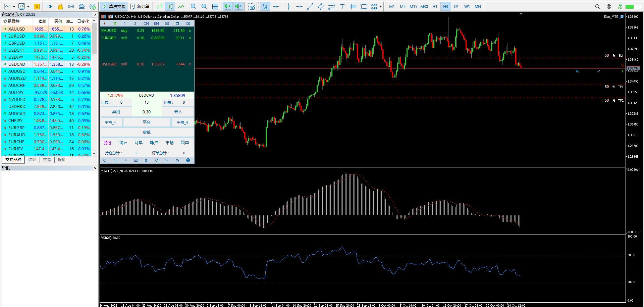Image resolution: width=644 pixels, height=307 pixels.
Task: Select the shapes rectangle tool
Action: tap(364, 6)
